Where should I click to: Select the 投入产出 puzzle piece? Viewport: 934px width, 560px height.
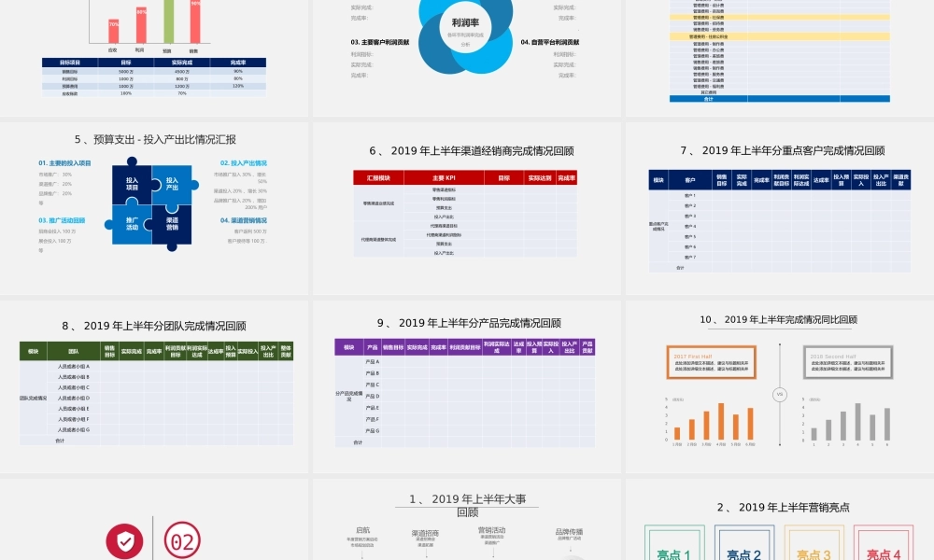click(172, 184)
